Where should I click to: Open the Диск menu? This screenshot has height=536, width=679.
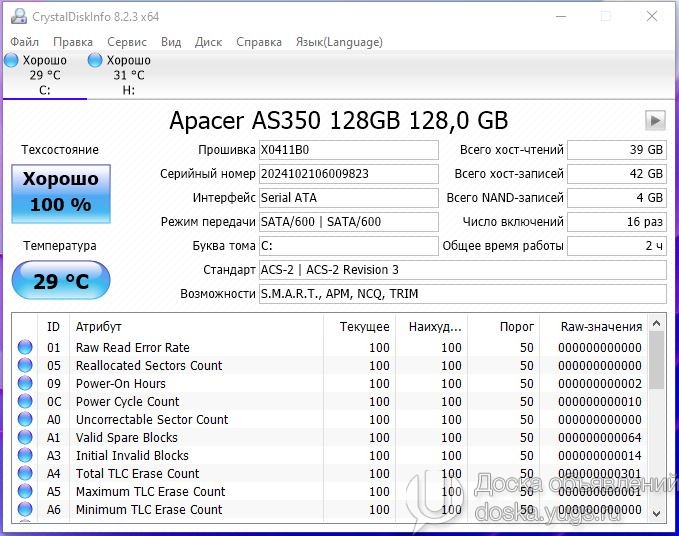tap(208, 42)
